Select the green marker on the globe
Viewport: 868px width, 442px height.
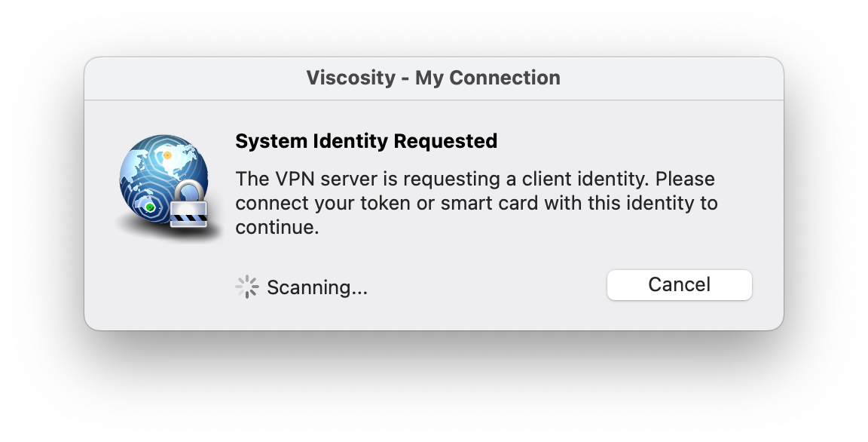tap(149, 207)
